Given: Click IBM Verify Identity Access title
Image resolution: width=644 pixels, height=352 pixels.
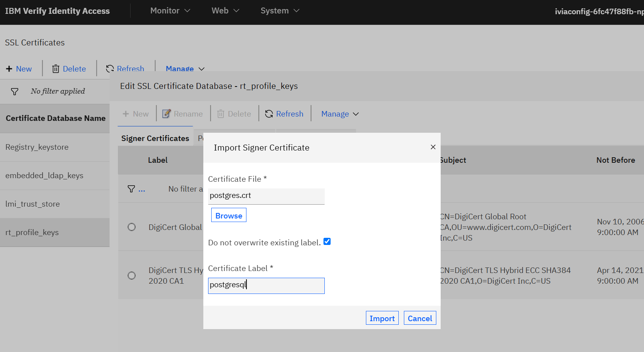Looking at the screenshot, I should pos(57,11).
